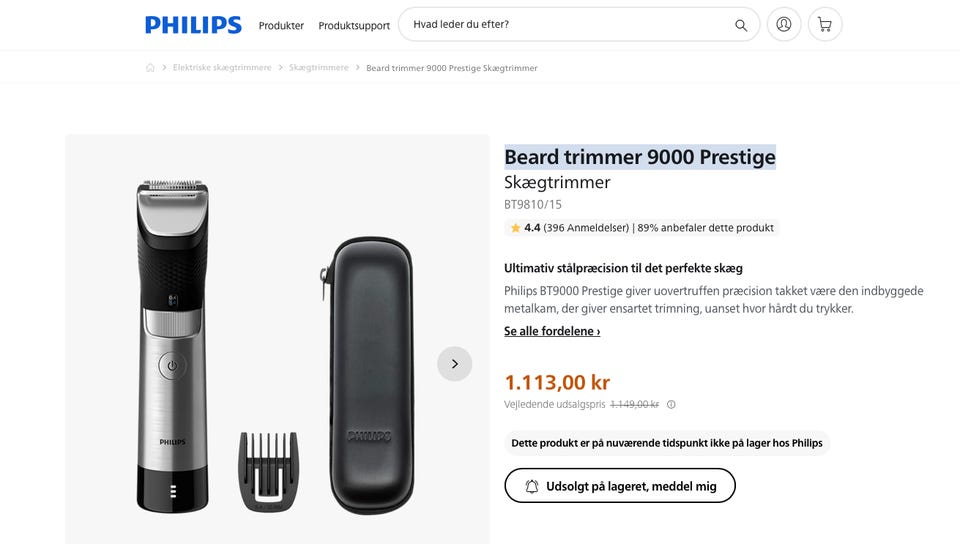
Task: Click the beard trimmer product image
Action: pos(172,345)
